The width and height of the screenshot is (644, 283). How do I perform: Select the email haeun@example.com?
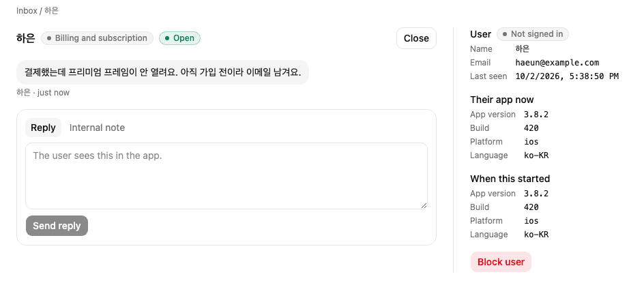click(557, 63)
